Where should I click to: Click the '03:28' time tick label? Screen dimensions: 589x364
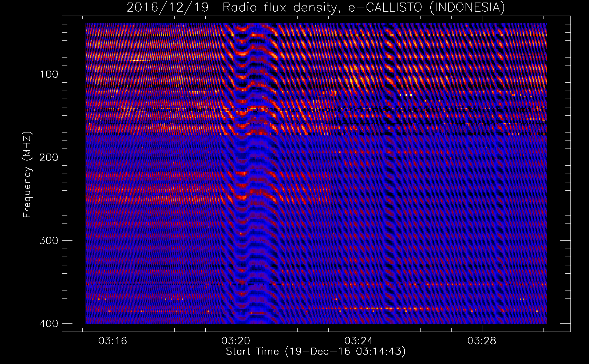click(x=482, y=341)
